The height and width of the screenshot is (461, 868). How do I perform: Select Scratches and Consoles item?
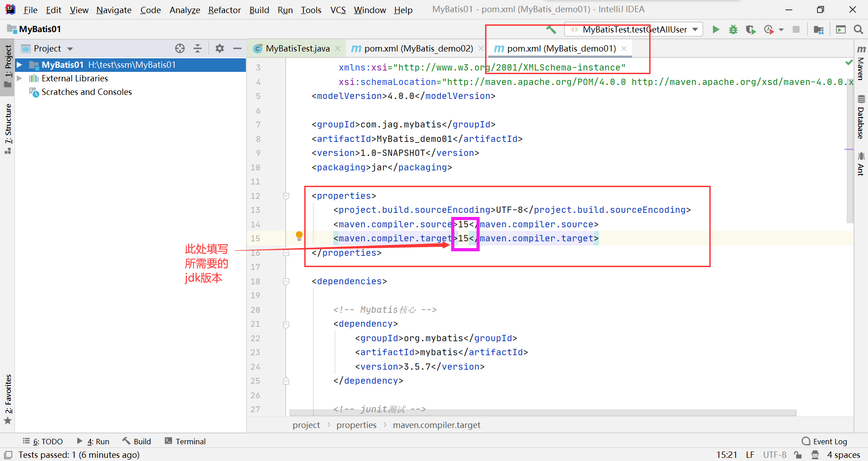coord(86,92)
